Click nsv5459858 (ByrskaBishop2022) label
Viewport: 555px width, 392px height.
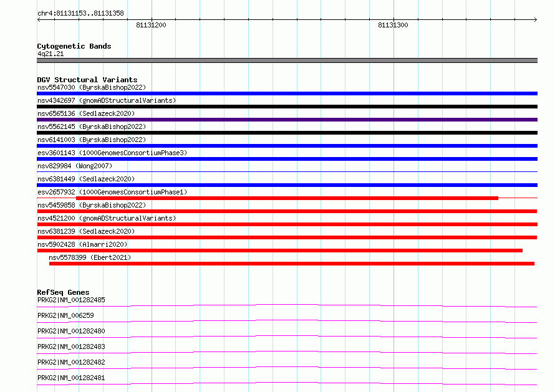[92, 205]
